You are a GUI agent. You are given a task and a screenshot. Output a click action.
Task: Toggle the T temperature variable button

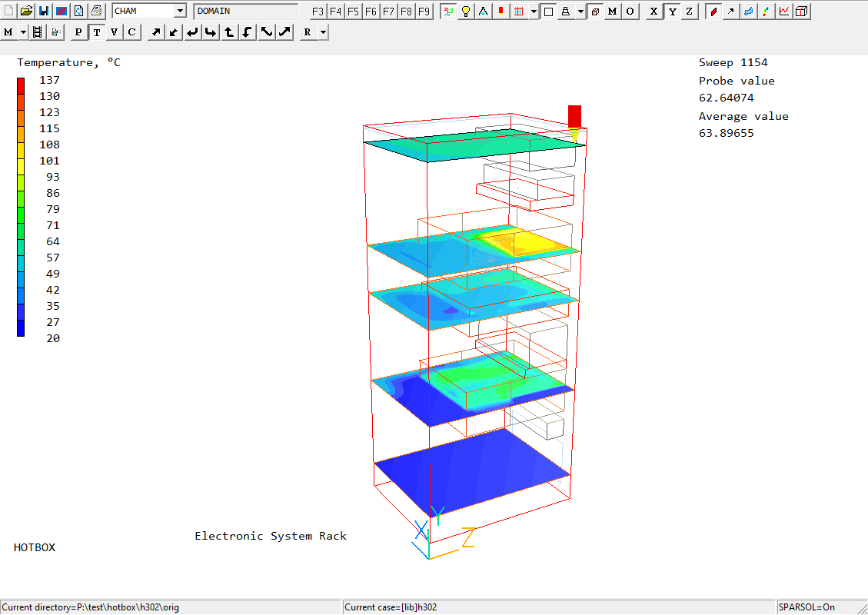coord(97,32)
